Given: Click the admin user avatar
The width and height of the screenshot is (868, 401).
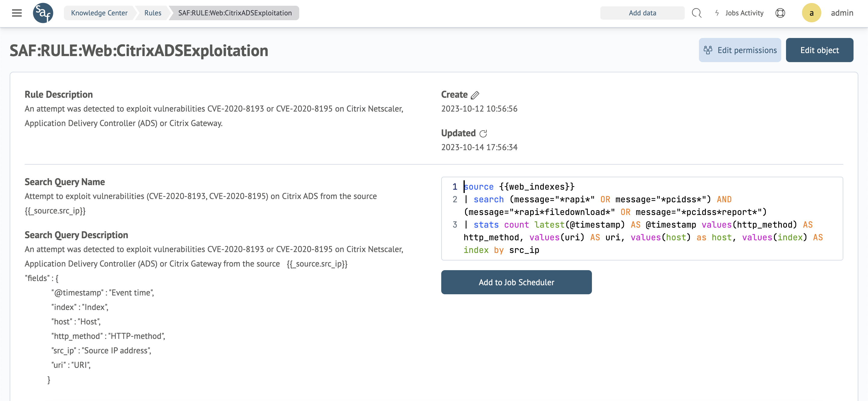Looking at the screenshot, I should pyautogui.click(x=811, y=13).
